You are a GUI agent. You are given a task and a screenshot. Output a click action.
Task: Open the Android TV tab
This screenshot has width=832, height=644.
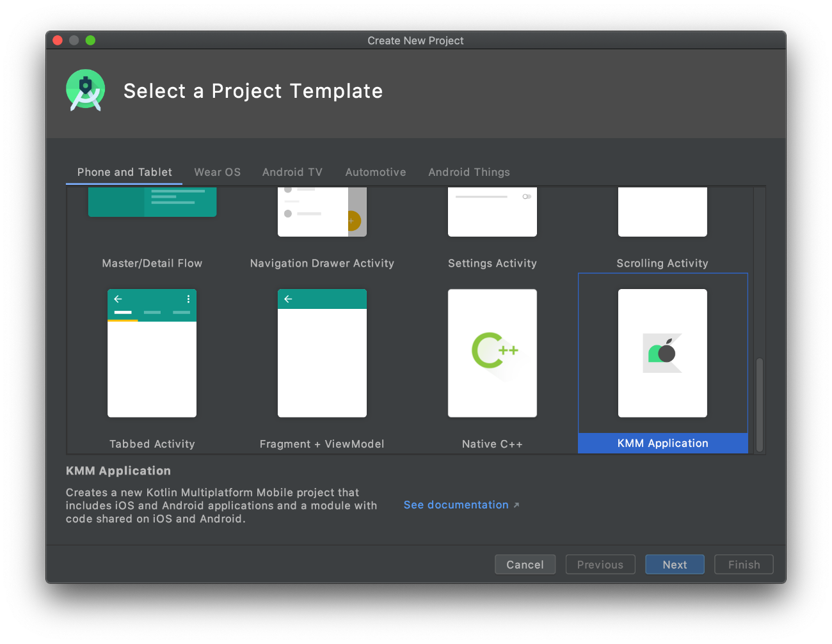coord(292,172)
